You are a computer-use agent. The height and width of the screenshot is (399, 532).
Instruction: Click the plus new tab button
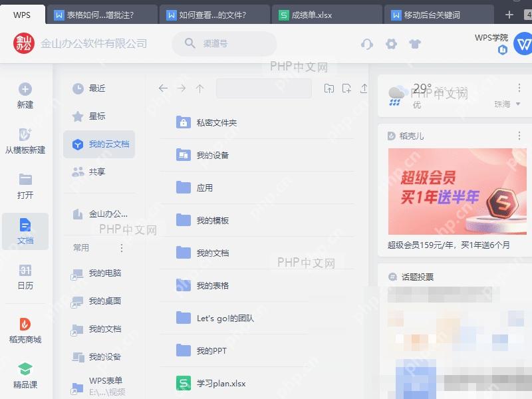pyautogui.click(x=509, y=15)
